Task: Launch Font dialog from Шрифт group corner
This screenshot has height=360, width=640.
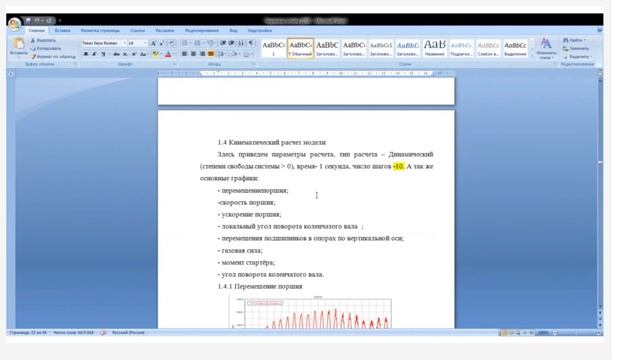Action: (174, 64)
